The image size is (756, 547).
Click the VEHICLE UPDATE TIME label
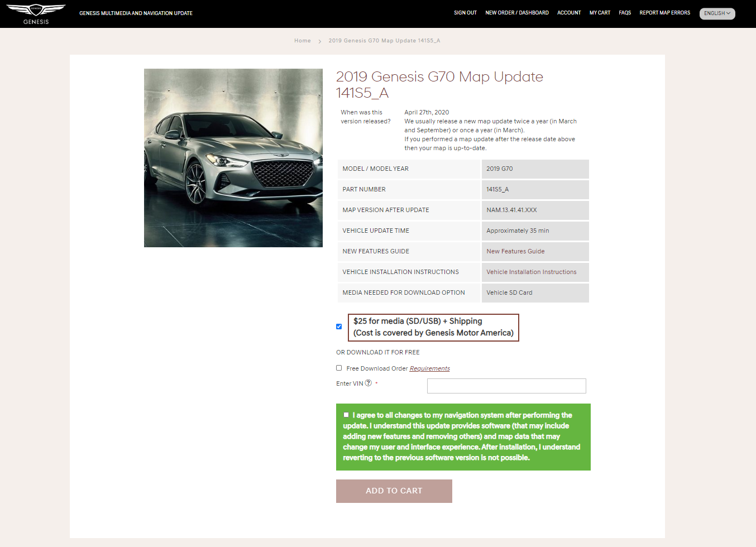tap(376, 231)
